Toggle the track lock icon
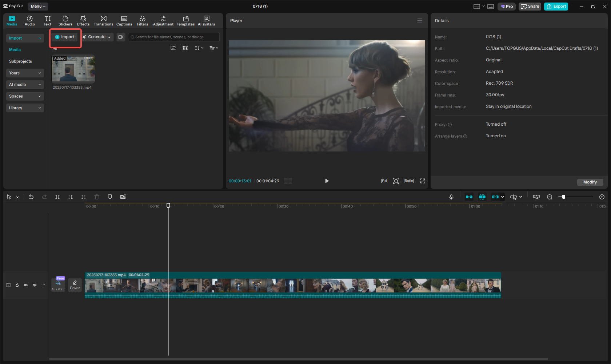The height and width of the screenshot is (364, 611). (17, 285)
